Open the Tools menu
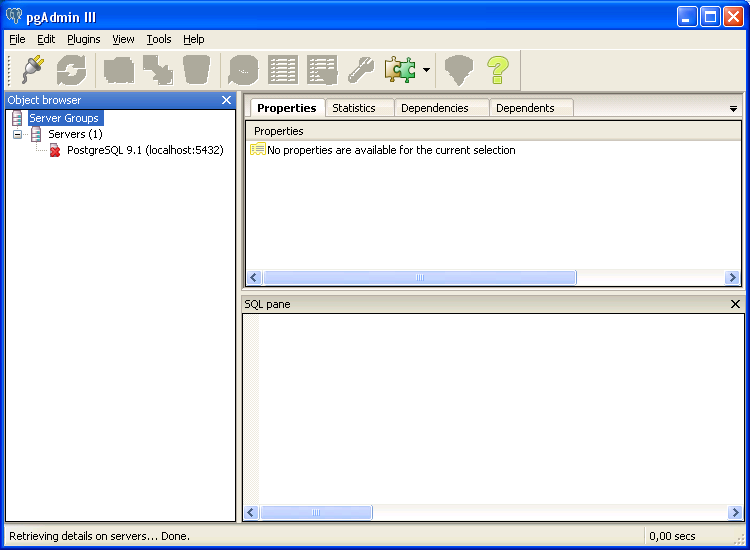This screenshot has height=550, width=750. tap(159, 39)
